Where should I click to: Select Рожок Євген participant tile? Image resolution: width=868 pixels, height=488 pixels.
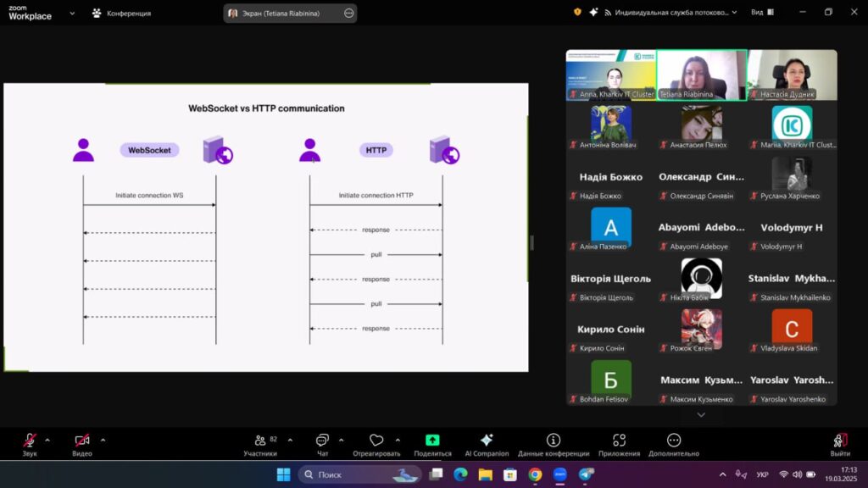tap(701, 330)
